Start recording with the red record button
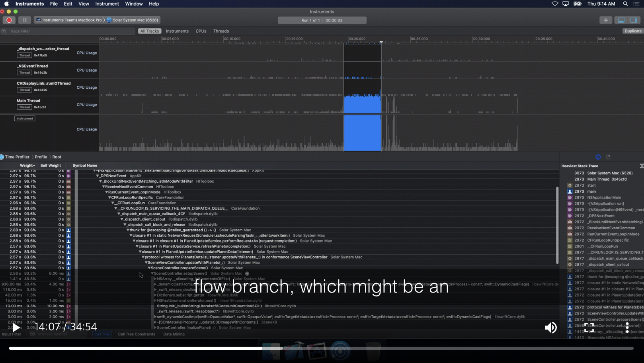This screenshot has width=644, height=363. click(x=9, y=20)
